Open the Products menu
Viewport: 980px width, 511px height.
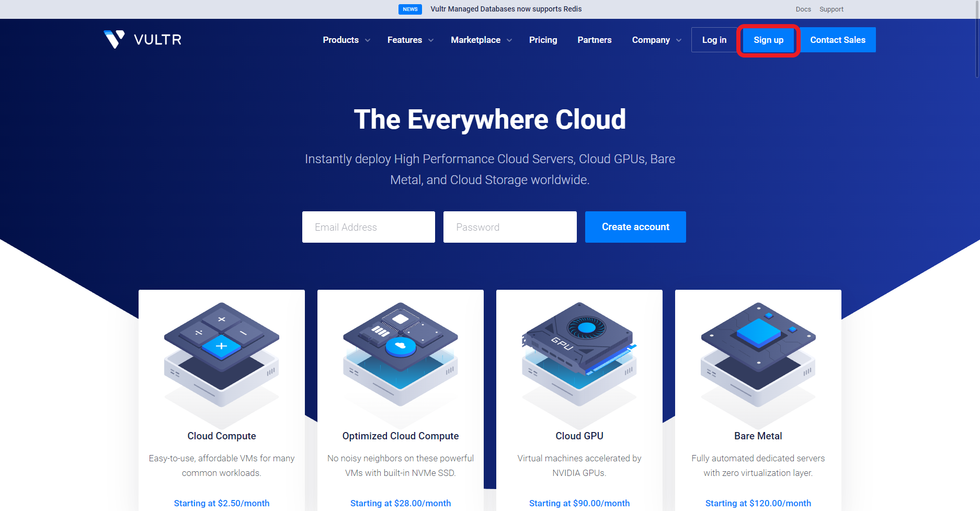click(x=340, y=40)
